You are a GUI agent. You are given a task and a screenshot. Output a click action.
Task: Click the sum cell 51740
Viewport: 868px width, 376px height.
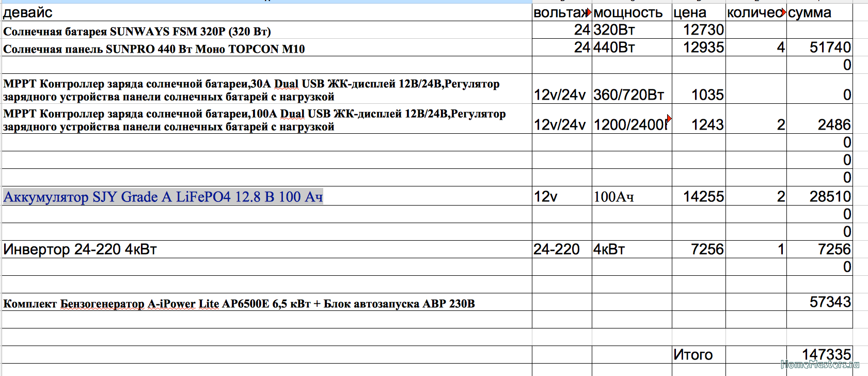819,48
